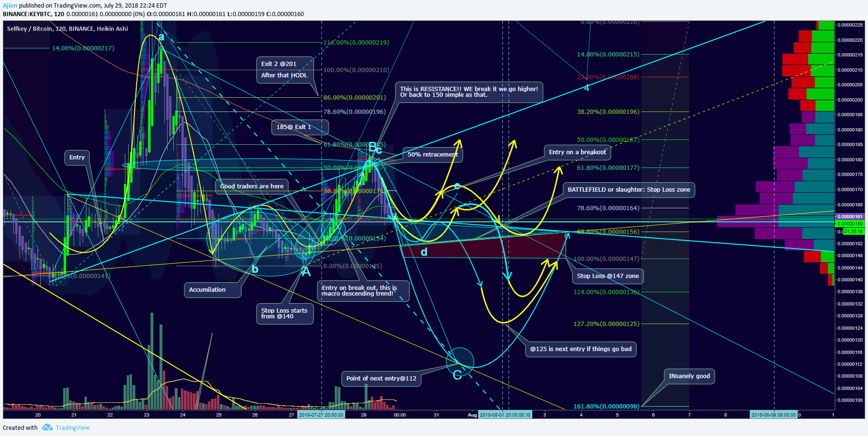This screenshot has height=436, width=868.
Task: Click the 2018-08-09 08:00:00 time marker
Action: click(774, 415)
